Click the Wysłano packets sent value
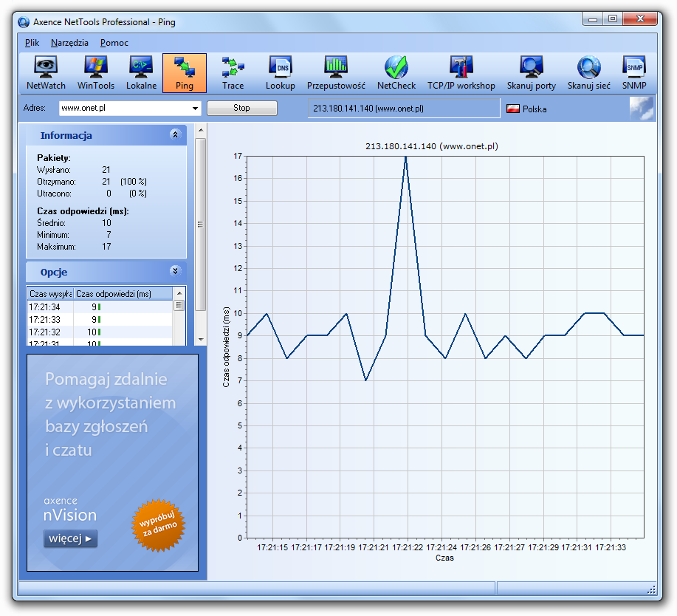 (x=106, y=170)
